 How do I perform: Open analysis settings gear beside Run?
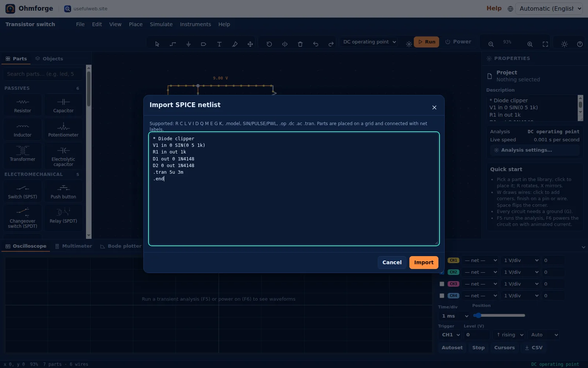click(x=409, y=44)
